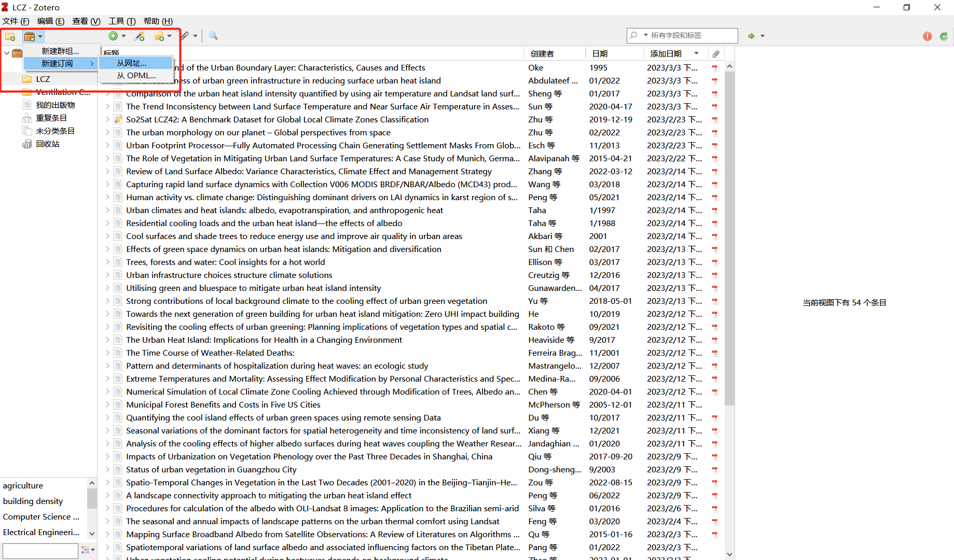954x560 pixels.
Task: Open the New Note dropdown arrow
Action: (170, 36)
